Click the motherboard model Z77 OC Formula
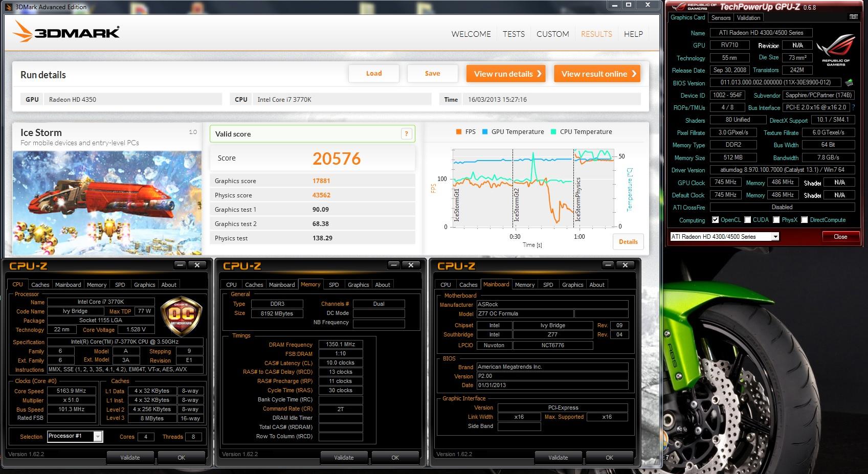 coord(525,314)
